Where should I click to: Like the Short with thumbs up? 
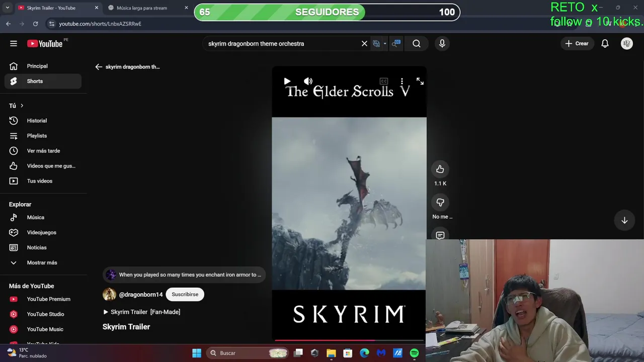pos(440,169)
